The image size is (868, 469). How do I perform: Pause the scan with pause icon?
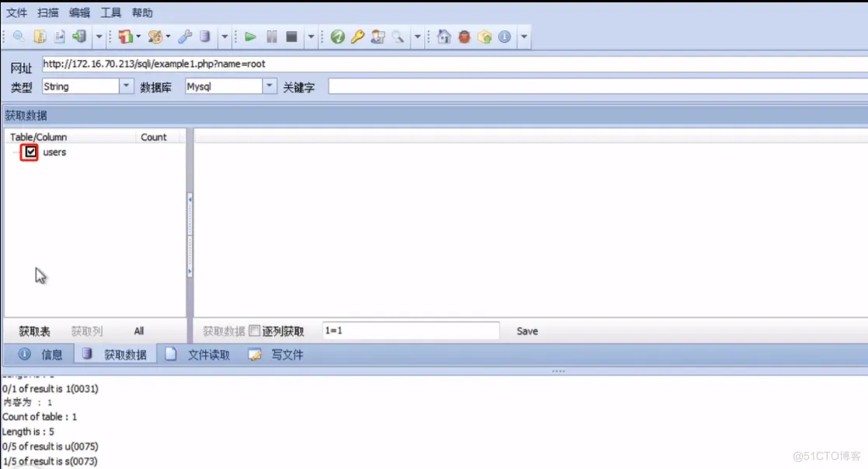pyautogui.click(x=271, y=37)
